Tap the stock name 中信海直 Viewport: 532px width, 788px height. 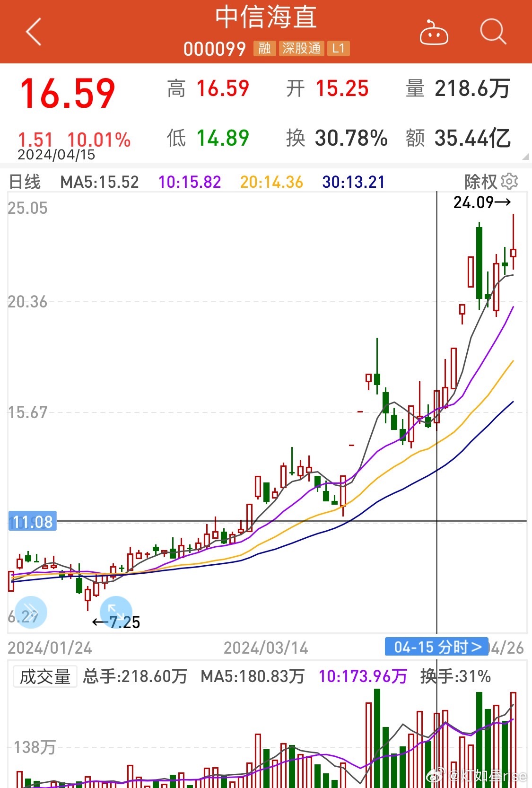point(266,18)
